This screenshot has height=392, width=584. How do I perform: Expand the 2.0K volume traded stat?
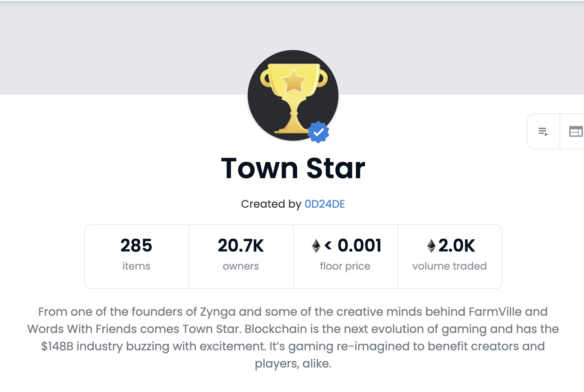pos(449,256)
